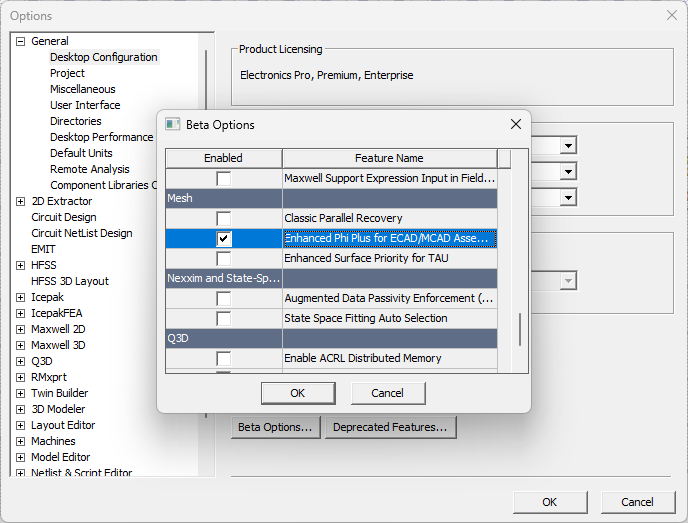Expand the RMxprt tree node
Viewport: 688px width, 523px height.
coord(20,377)
